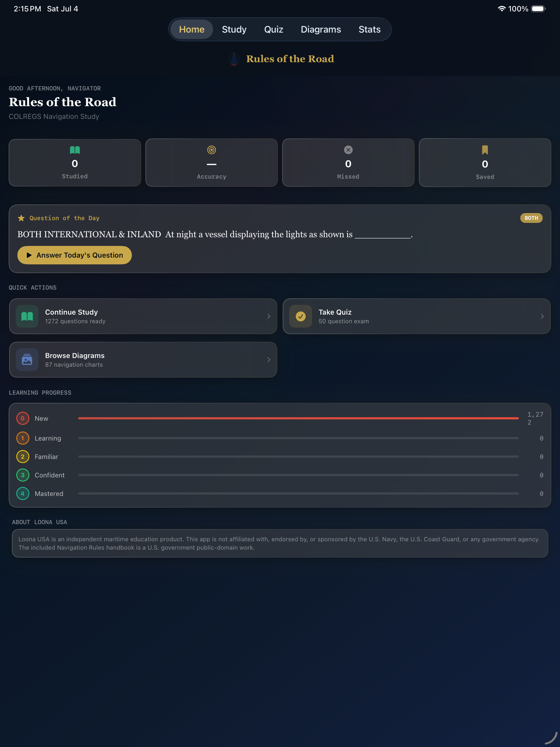Click the X circle icon in Missed card
Viewport: 560px width, 747px height.
348,150
